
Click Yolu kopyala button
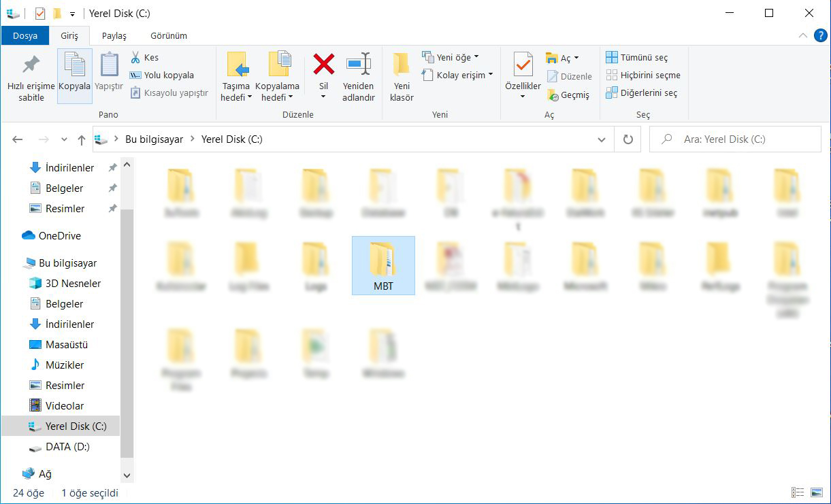point(162,75)
